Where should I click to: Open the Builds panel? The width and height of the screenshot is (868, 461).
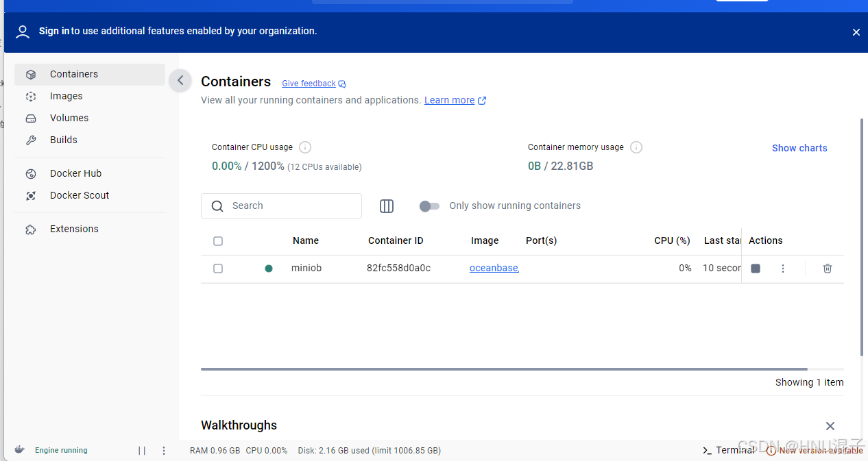64,140
